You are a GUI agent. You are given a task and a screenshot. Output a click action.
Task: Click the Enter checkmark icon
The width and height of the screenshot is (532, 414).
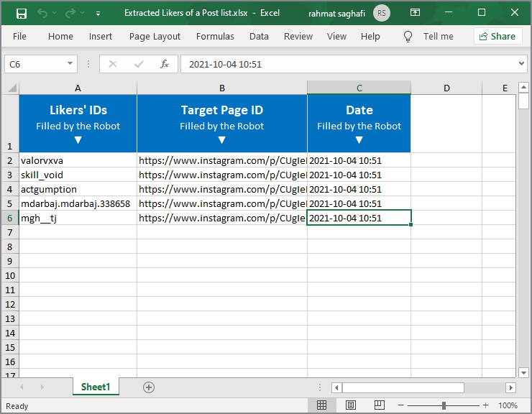click(x=139, y=64)
